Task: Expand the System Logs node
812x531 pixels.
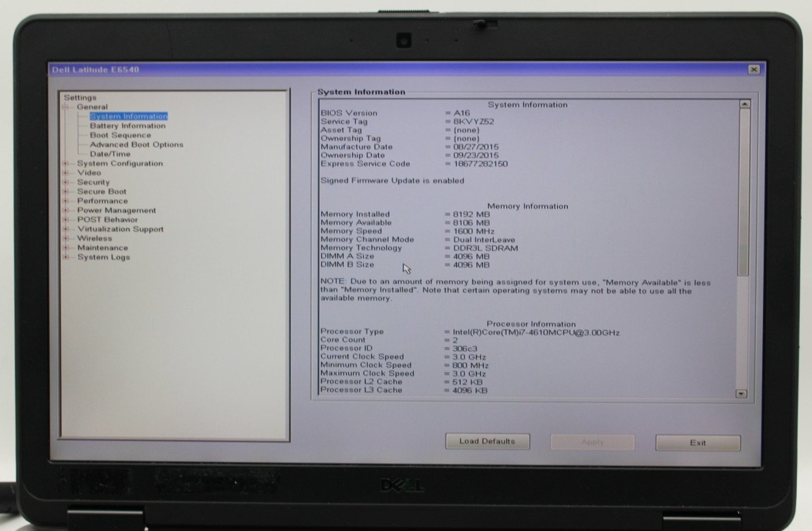Action: pyautogui.click(x=65, y=257)
